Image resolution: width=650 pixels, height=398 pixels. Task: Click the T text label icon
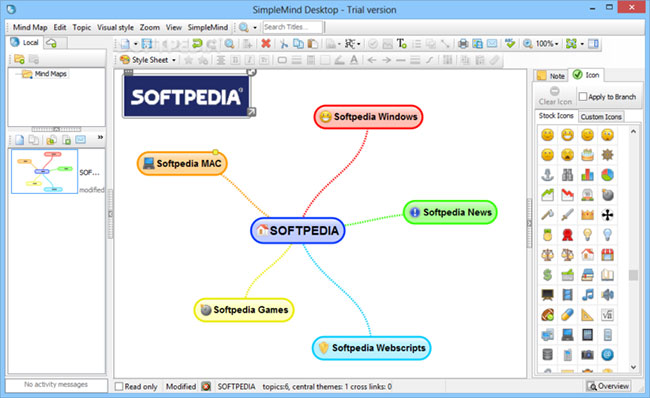click(401, 44)
